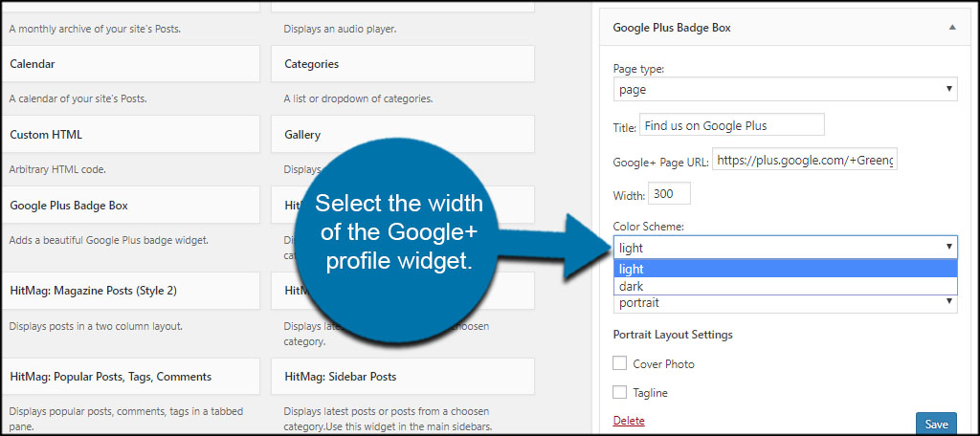980x436 pixels.
Task: Open the Color Scheme dropdown arrow
Action: (948, 248)
